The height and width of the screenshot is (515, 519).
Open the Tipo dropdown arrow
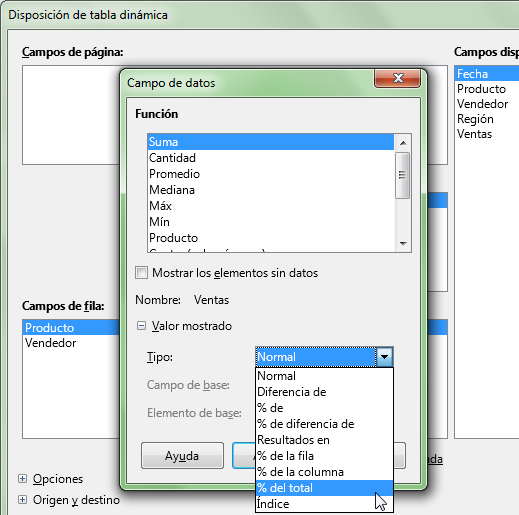tap(384, 357)
